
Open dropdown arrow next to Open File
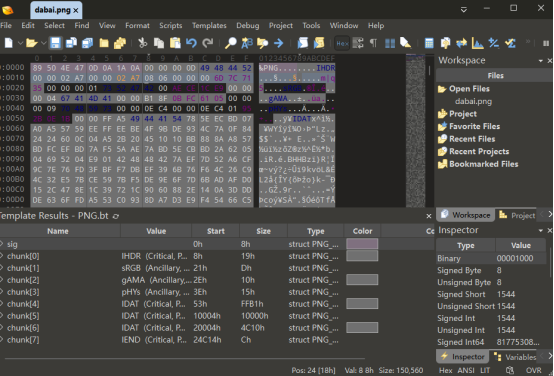click(43, 43)
